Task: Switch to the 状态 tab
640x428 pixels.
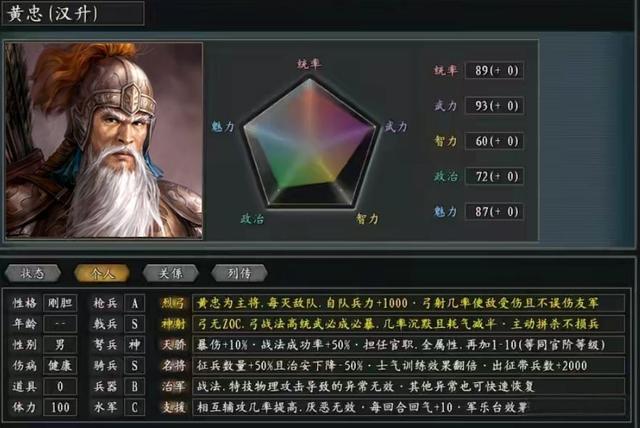Action: pos(33,273)
